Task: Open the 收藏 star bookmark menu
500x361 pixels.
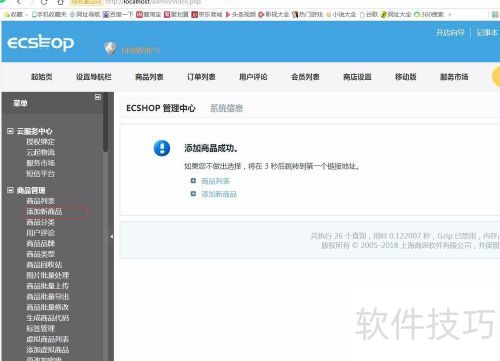Action: click(14, 14)
